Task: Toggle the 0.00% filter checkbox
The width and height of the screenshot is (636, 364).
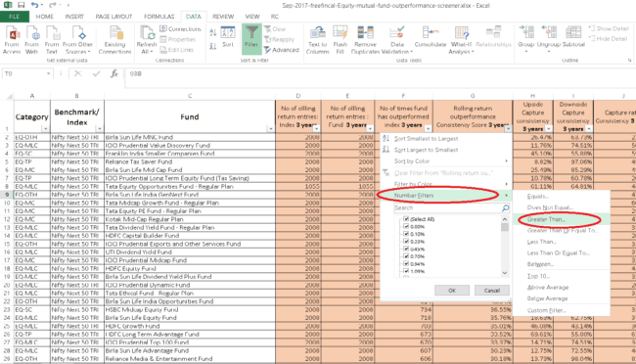Action: (x=406, y=226)
